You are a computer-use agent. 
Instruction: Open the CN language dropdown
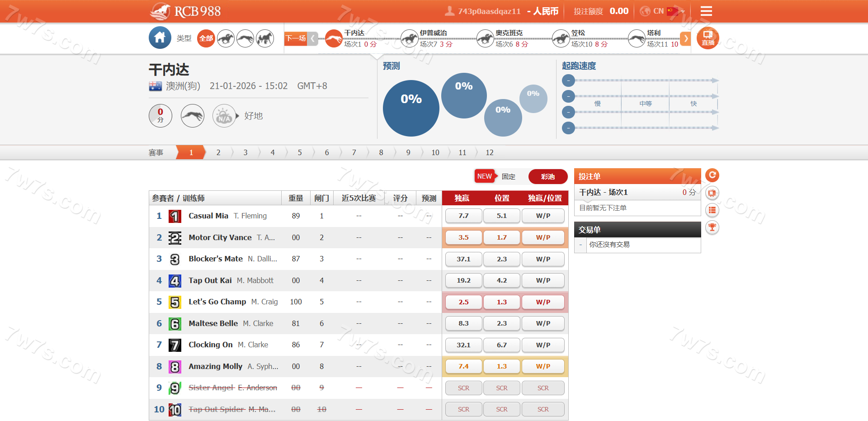point(662,11)
